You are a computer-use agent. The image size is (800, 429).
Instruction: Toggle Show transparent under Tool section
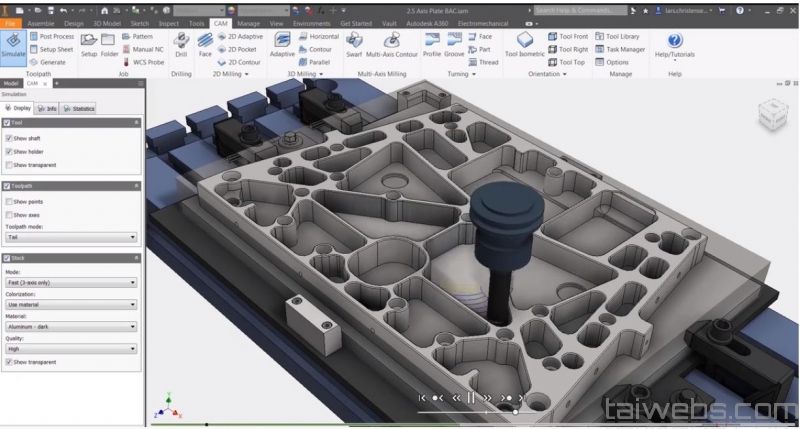tap(9, 164)
